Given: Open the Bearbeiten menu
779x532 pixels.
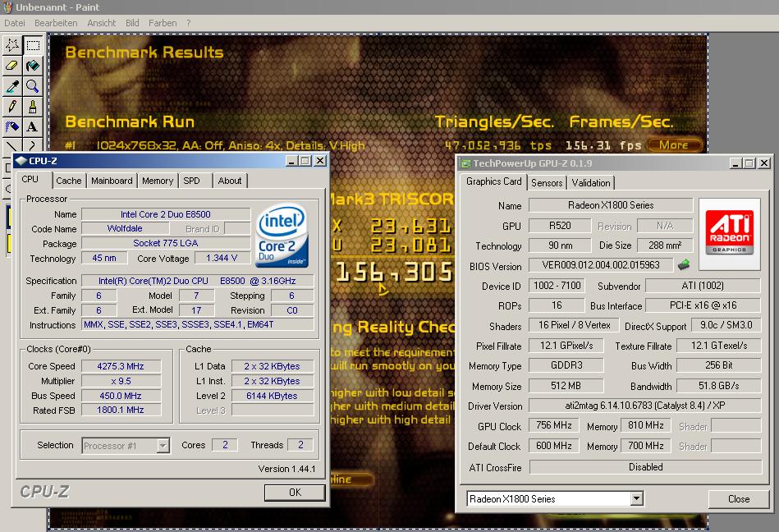Looking at the screenshot, I should coord(56,23).
